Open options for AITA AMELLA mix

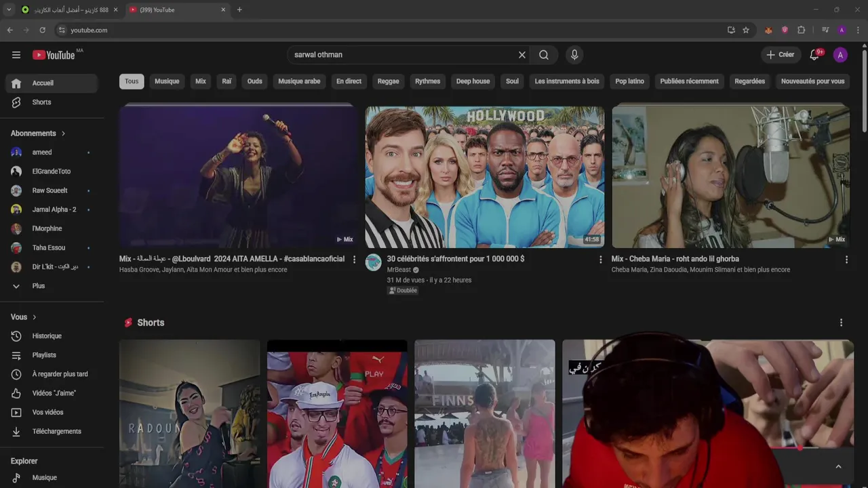click(354, 260)
